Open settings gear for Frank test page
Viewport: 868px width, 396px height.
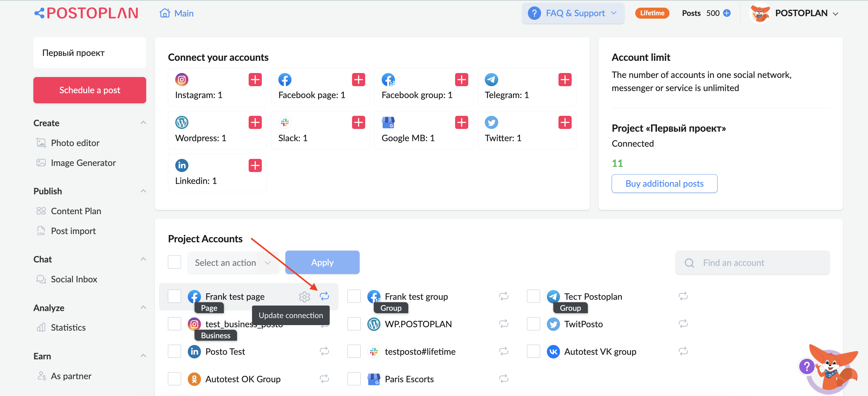pos(304,297)
